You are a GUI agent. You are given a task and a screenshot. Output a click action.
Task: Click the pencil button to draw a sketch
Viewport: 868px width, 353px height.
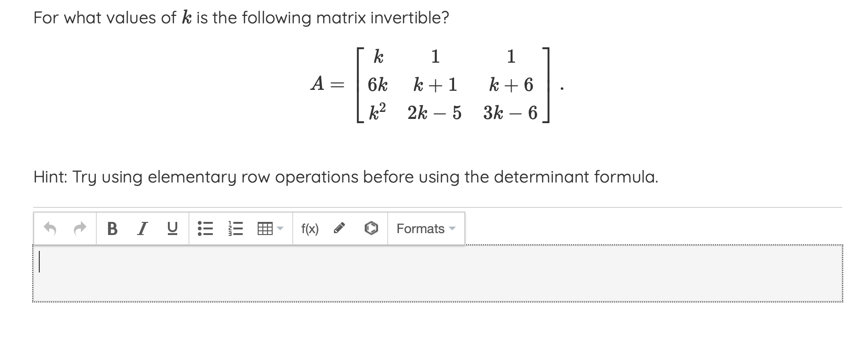[x=339, y=228]
